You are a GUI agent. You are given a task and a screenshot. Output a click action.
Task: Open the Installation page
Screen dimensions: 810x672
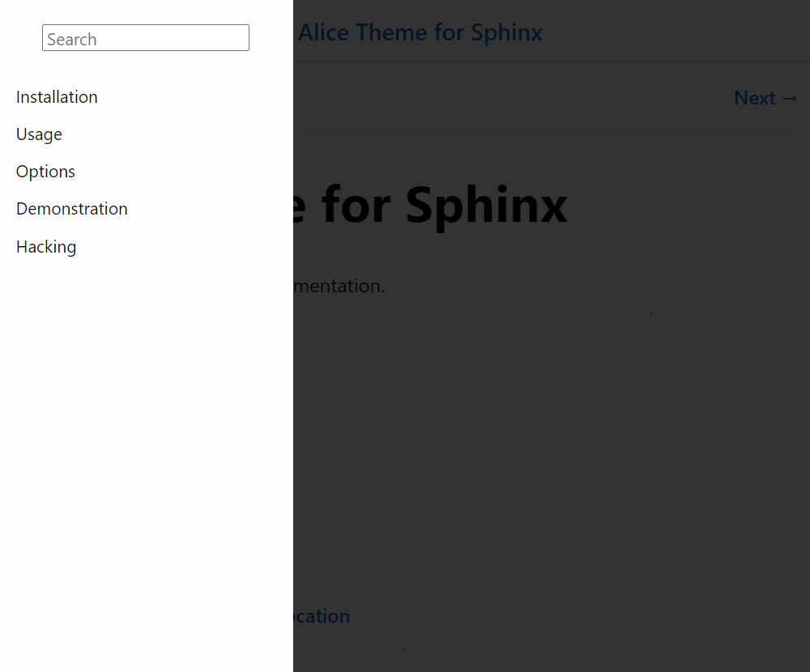(57, 97)
